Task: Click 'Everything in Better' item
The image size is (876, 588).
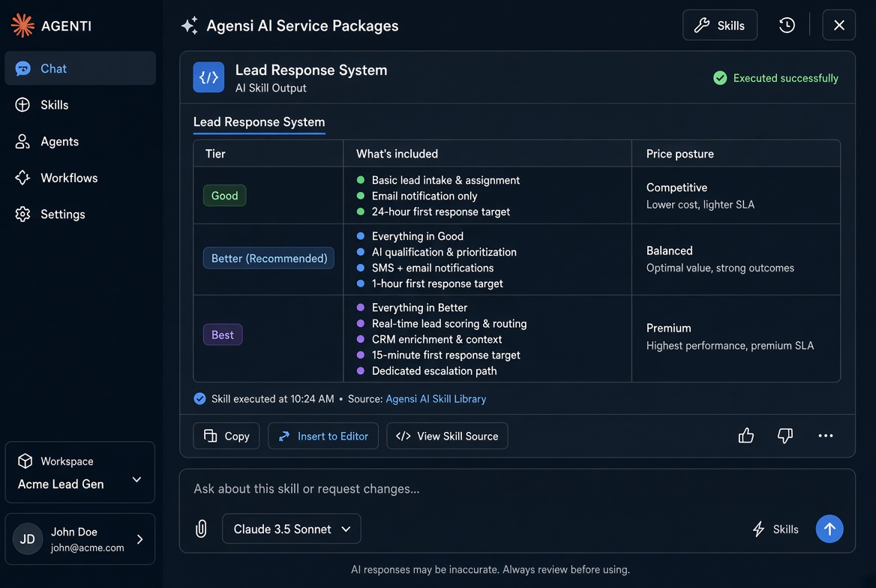Action: pos(419,307)
